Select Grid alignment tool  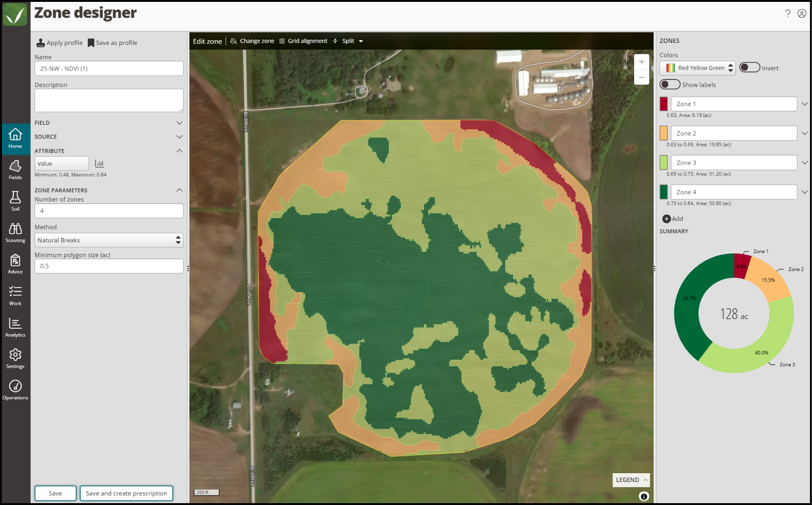pos(303,41)
